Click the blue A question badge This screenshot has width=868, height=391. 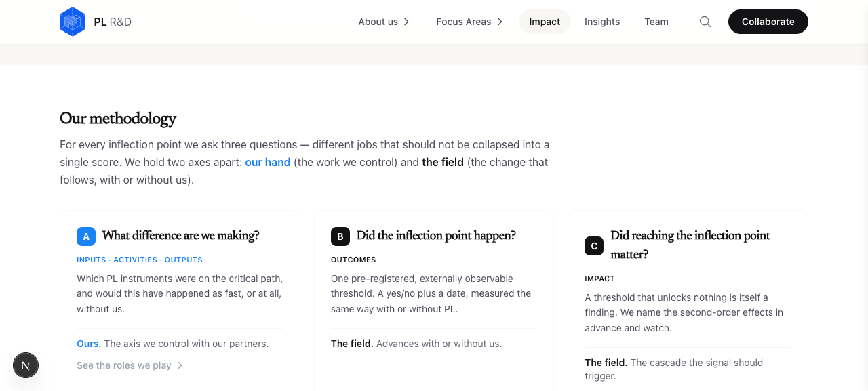86,236
